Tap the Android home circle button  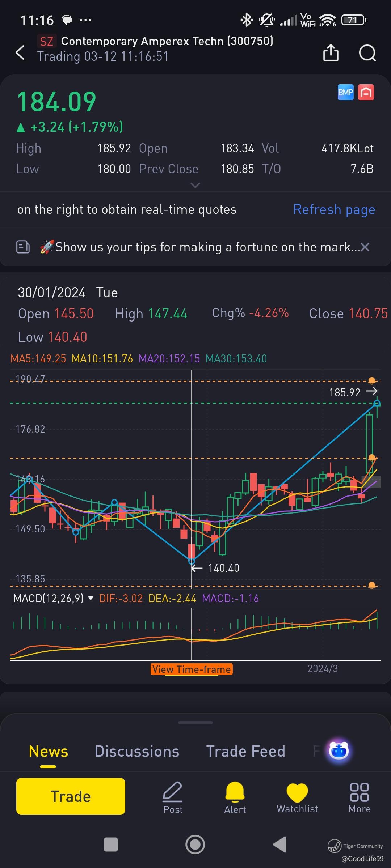[195, 844]
